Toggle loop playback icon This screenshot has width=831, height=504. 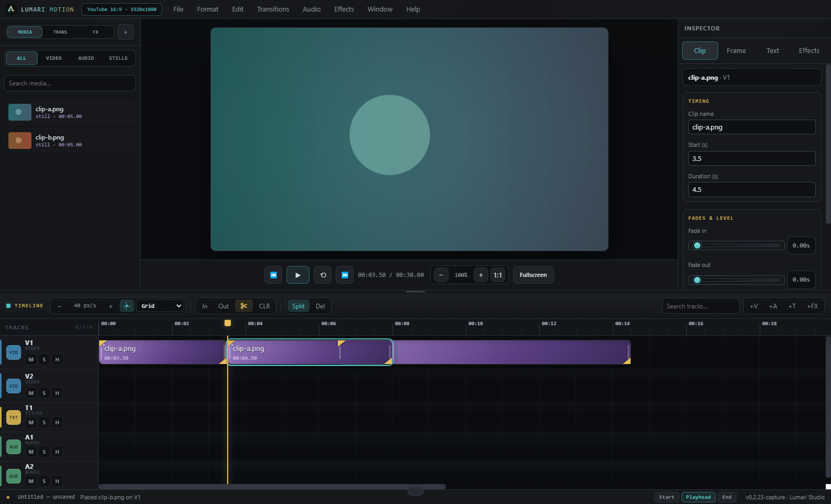click(323, 275)
